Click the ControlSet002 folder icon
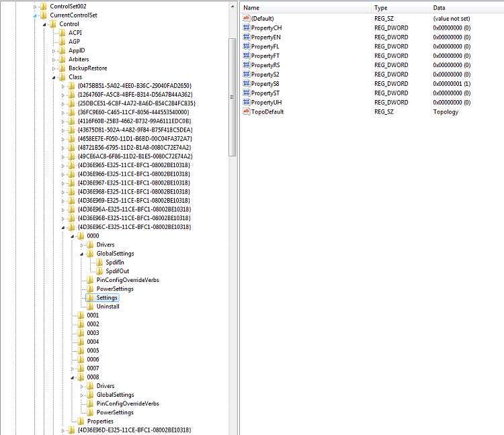The width and height of the screenshot is (504, 435). (x=44, y=6)
